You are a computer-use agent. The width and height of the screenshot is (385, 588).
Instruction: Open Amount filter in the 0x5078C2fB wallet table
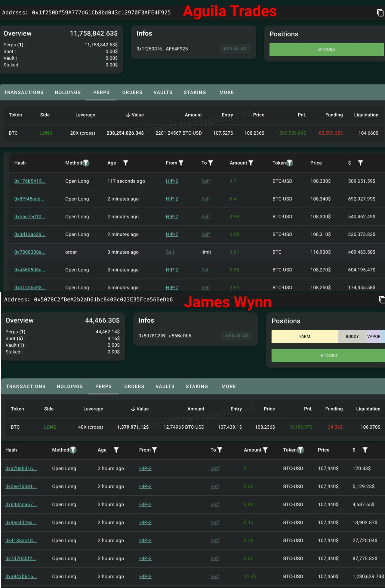click(x=265, y=450)
